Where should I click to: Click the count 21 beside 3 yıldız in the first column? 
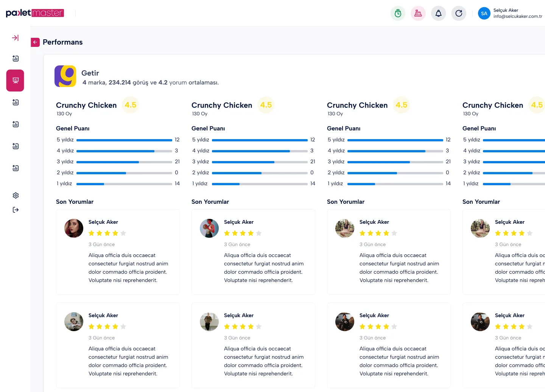(177, 161)
